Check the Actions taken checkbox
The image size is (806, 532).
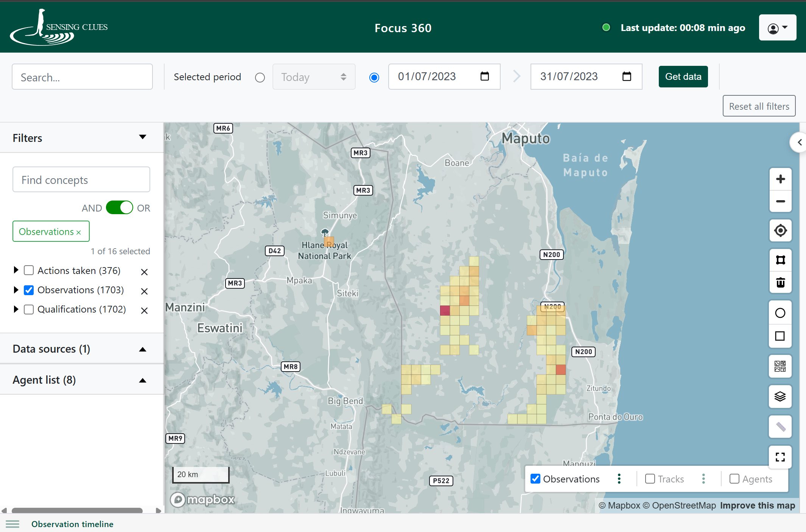(x=29, y=270)
